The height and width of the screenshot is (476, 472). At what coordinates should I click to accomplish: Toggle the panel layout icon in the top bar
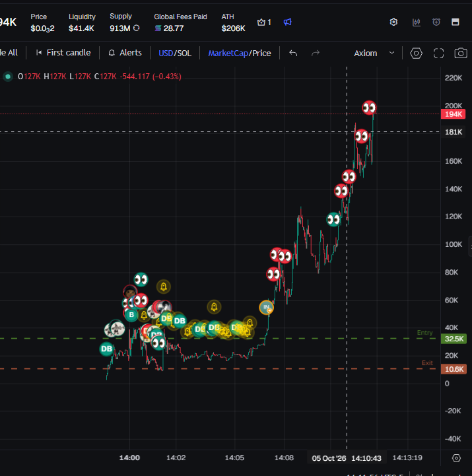point(455,22)
